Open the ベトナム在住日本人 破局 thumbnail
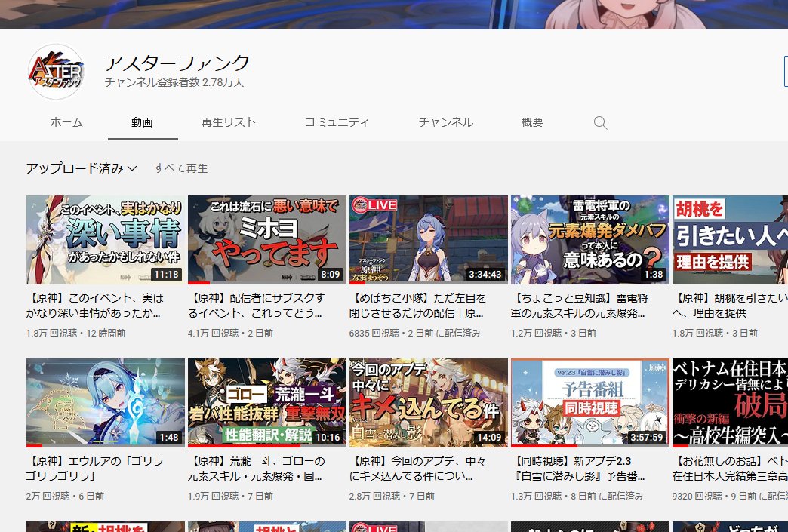Viewport: 788px width, 532px height. (730, 402)
